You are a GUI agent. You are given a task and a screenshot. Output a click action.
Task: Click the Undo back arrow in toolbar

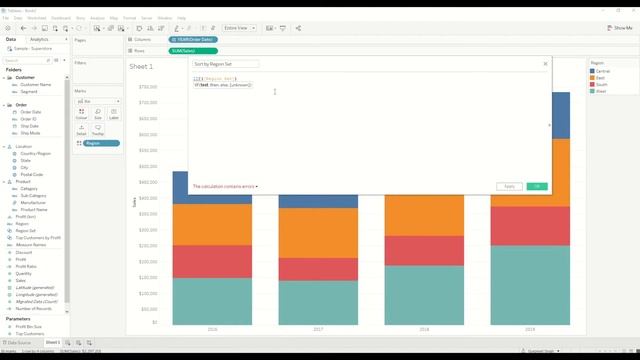point(23,28)
